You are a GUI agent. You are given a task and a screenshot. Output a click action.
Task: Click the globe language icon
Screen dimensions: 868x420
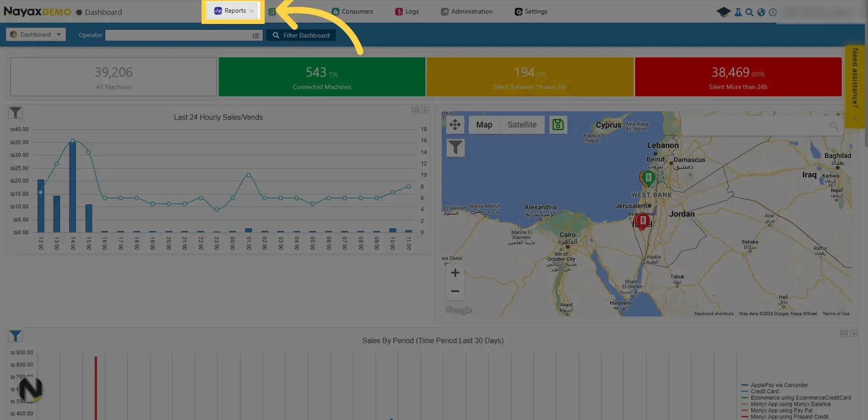[761, 12]
